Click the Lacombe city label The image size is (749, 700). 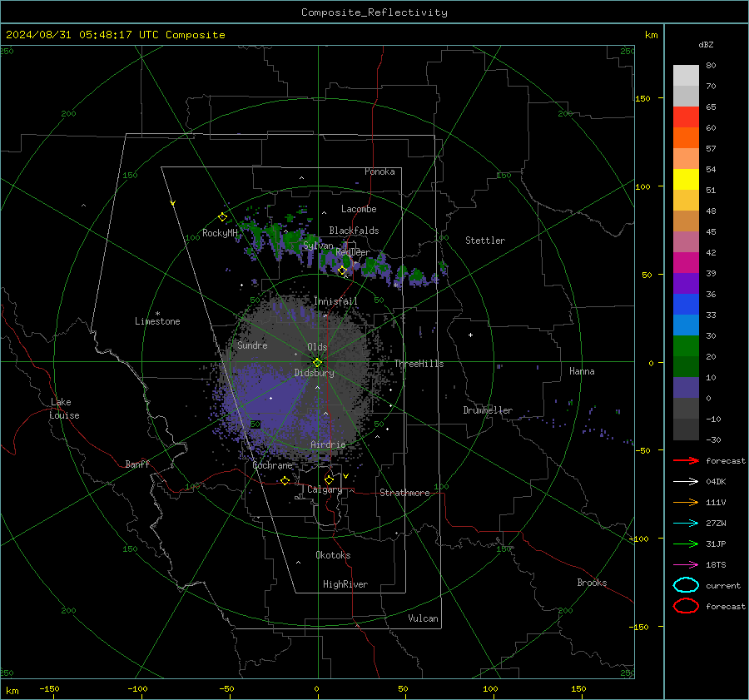pyautogui.click(x=359, y=209)
